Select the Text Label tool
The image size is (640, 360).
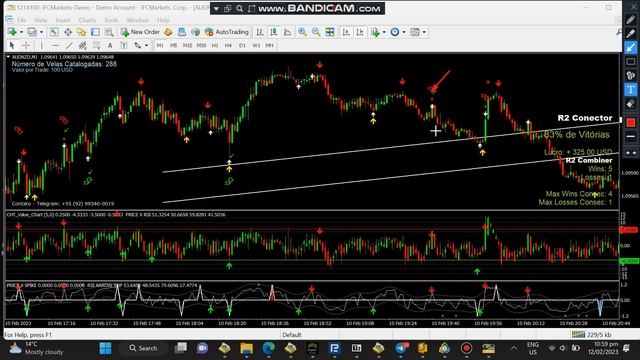point(124,45)
